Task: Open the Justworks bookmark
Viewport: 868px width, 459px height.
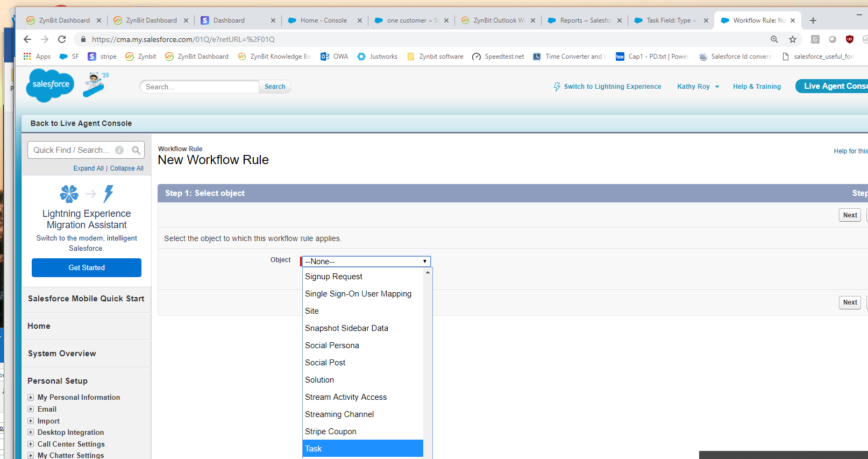Action: click(378, 57)
